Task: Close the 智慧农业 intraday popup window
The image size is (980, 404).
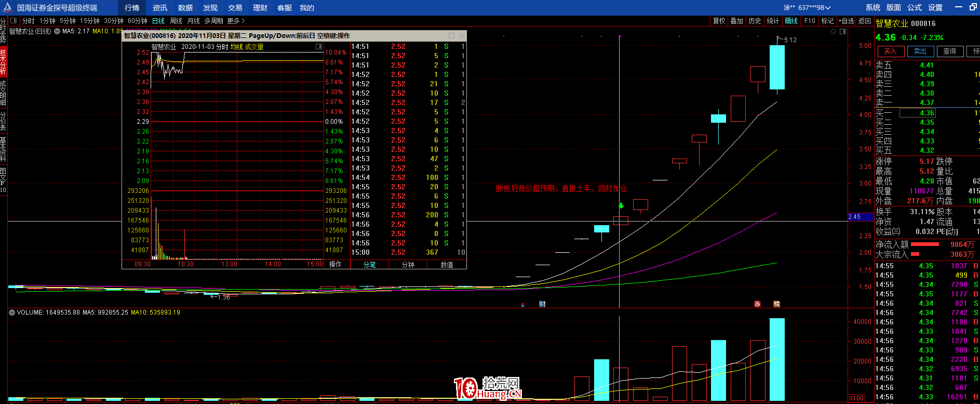Action: [x=462, y=36]
